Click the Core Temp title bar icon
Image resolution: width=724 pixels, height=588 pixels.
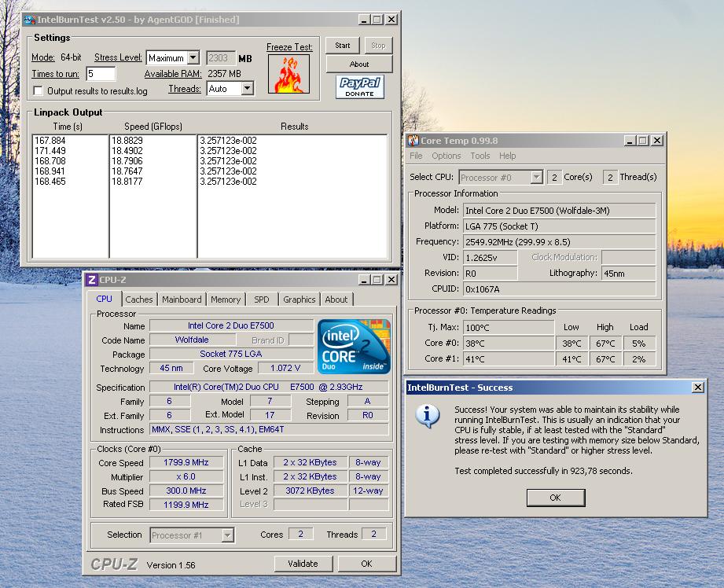pyautogui.click(x=413, y=141)
